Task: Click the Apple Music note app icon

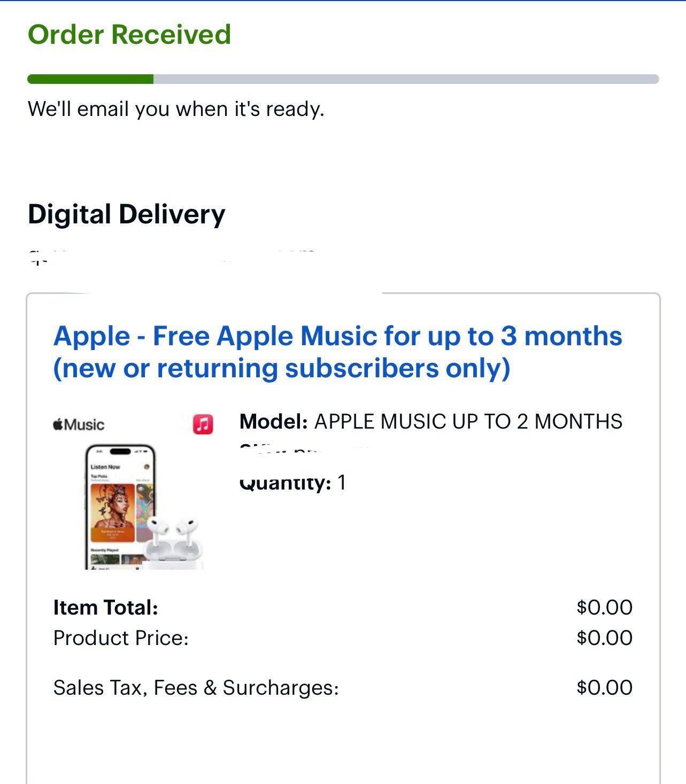Action: (x=202, y=424)
